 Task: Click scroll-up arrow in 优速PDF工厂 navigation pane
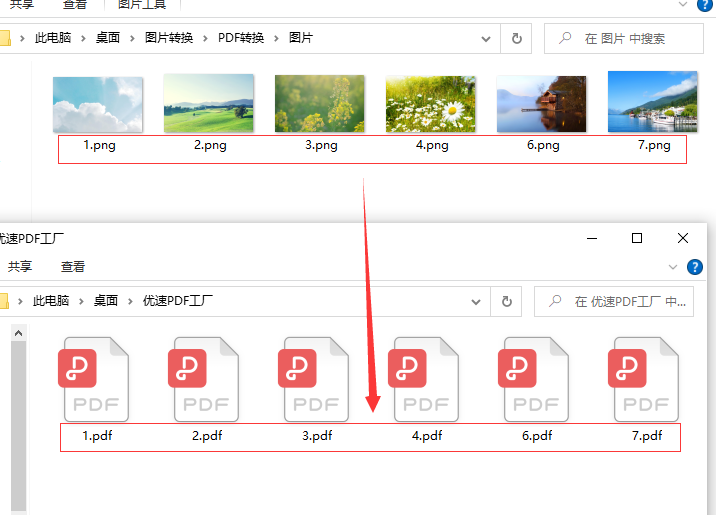tap(18, 333)
